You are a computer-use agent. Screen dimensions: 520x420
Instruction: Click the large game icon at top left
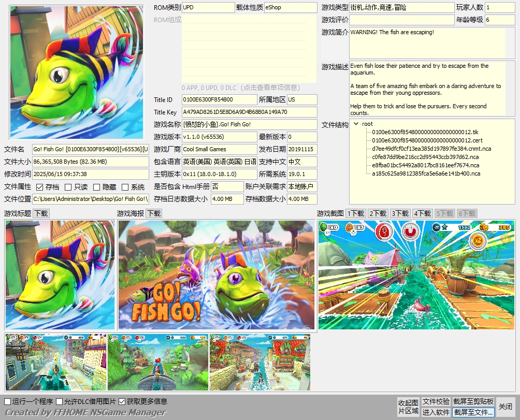[x=76, y=73]
